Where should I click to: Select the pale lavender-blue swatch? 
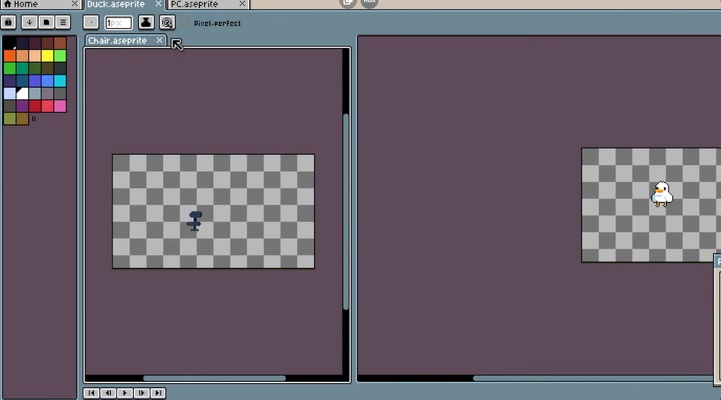coord(9,93)
